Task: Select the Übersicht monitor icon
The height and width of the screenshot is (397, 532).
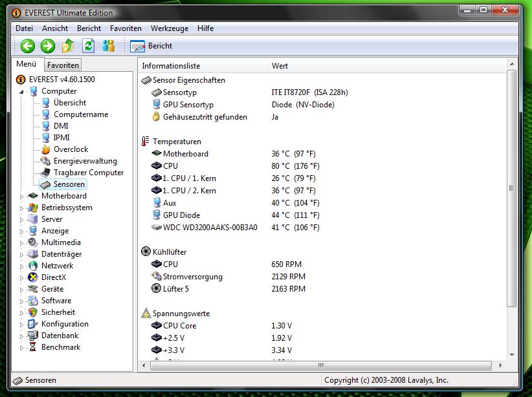Action: (x=46, y=103)
